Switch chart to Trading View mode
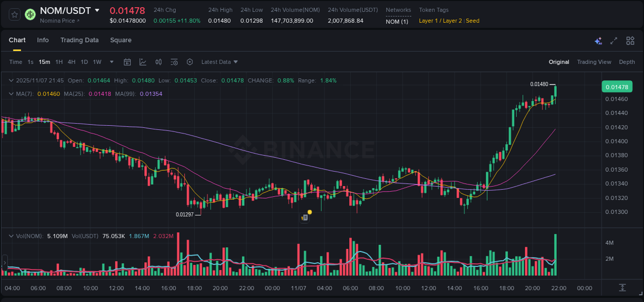The width and height of the screenshot is (644, 302). tap(594, 62)
